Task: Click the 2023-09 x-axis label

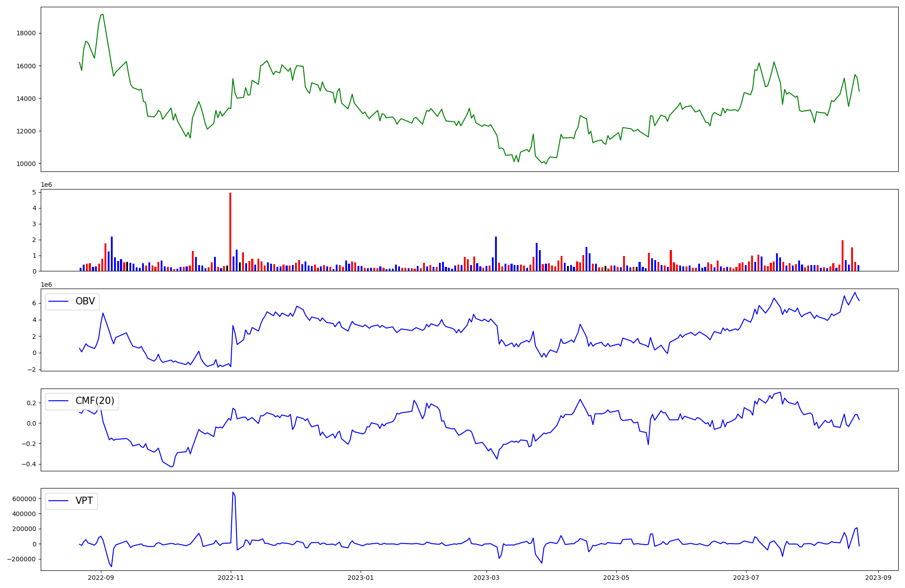Action: click(x=878, y=578)
